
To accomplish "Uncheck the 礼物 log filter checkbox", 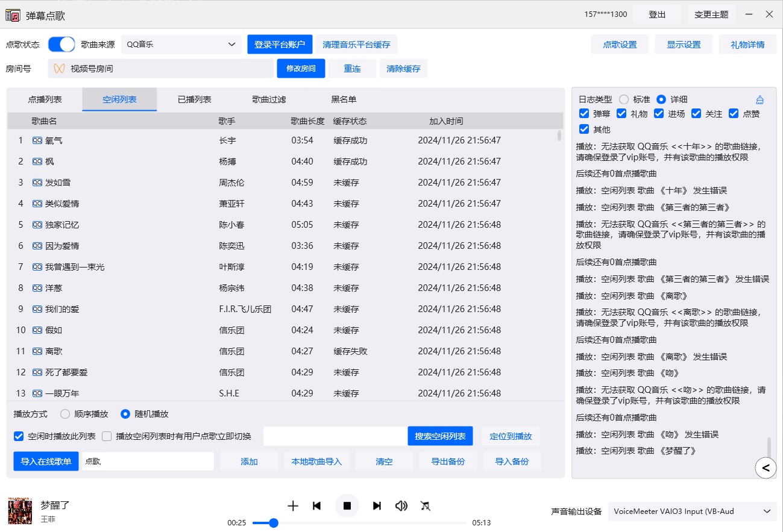I will (622, 113).
